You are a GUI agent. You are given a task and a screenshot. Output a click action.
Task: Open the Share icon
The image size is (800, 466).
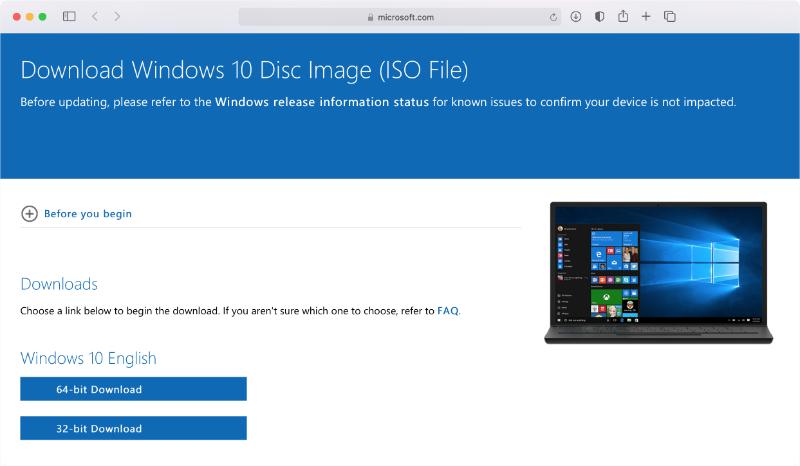coord(623,16)
